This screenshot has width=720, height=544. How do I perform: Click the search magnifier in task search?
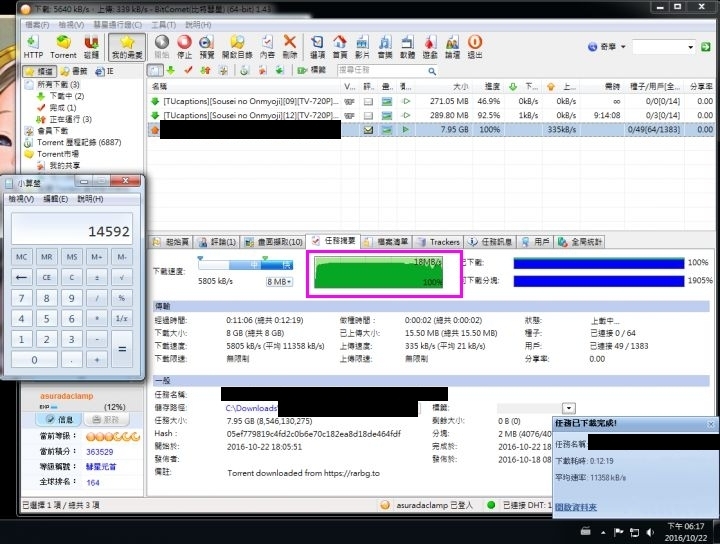coord(432,71)
